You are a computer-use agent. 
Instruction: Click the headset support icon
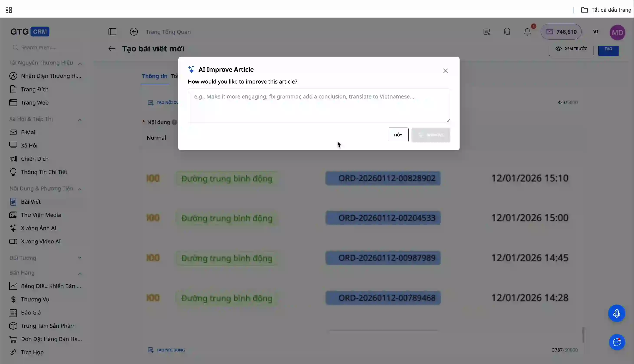coord(507,32)
